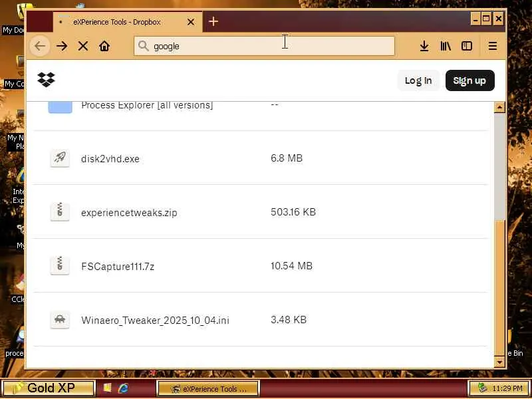Close the eXPerience Tools - Dropbox tab

click(x=191, y=22)
